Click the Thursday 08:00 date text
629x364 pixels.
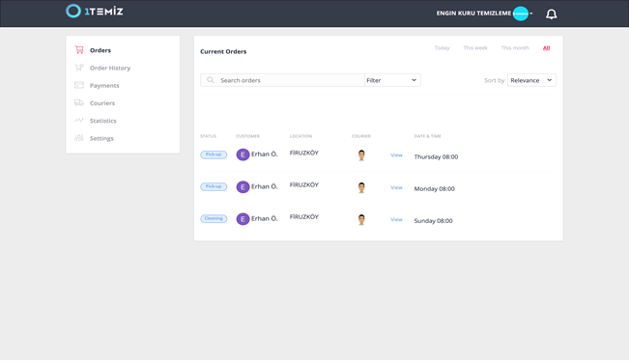point(436,156)
